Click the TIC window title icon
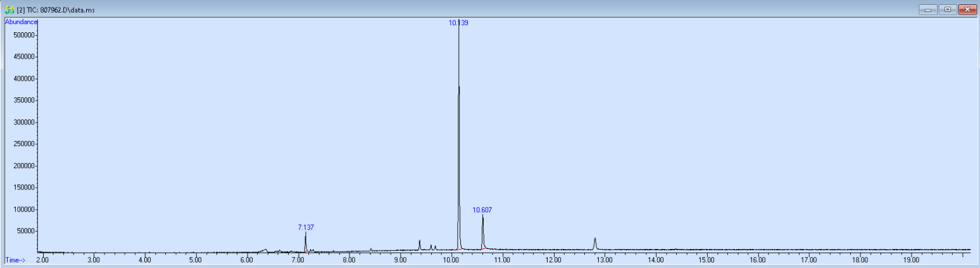 (x=9, y=9)
